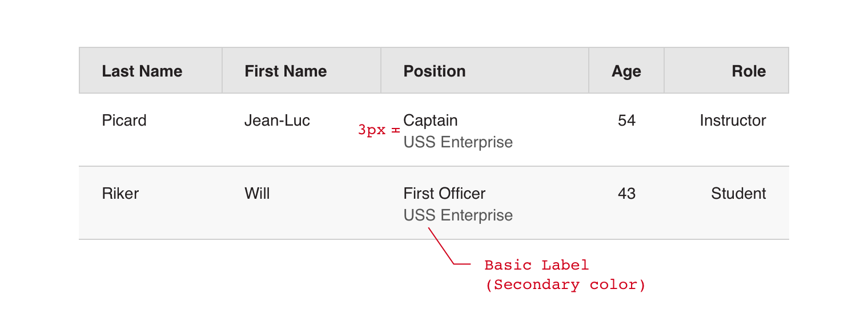Click the Jean-Luc first name cell
This screenshot has width=868, height=329.
pos(277,121)
